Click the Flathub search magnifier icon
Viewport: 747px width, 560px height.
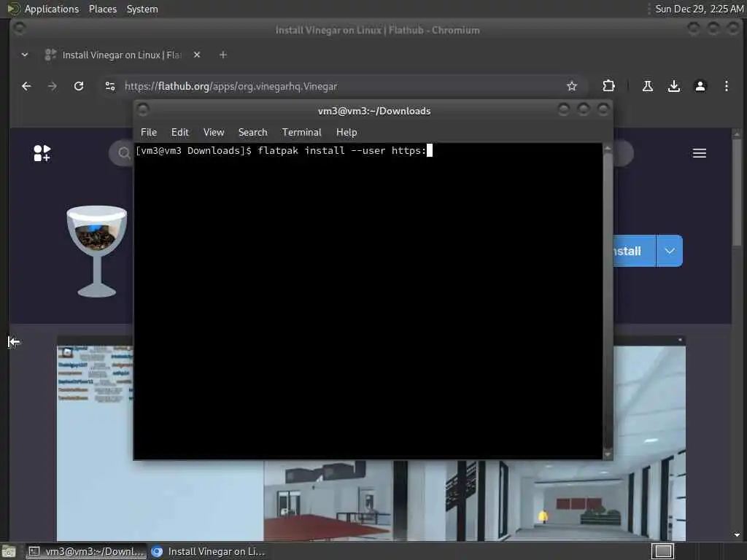[124, 153]
